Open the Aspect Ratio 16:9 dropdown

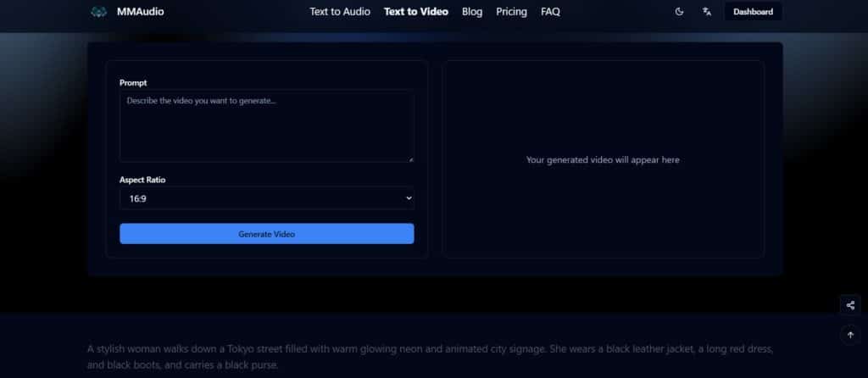pos(267,198)
